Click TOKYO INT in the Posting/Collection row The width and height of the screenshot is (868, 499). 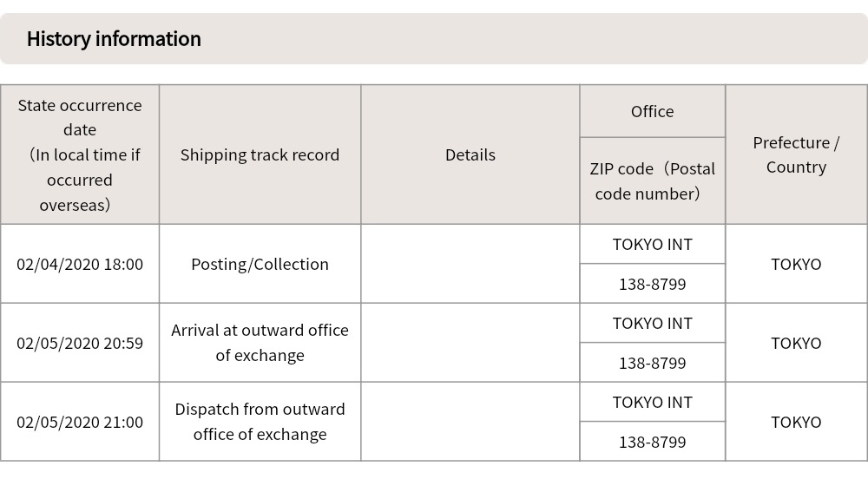(652, 244)
